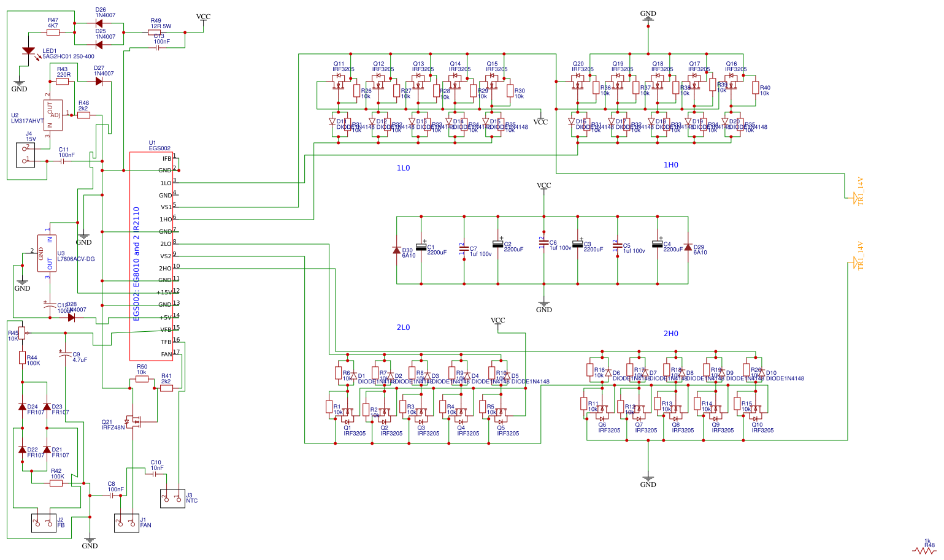Viewport: 944px width, 560px height.
Task: Select the J1 FAN connector
Action: pyautogui.click(x=126, y=523)
